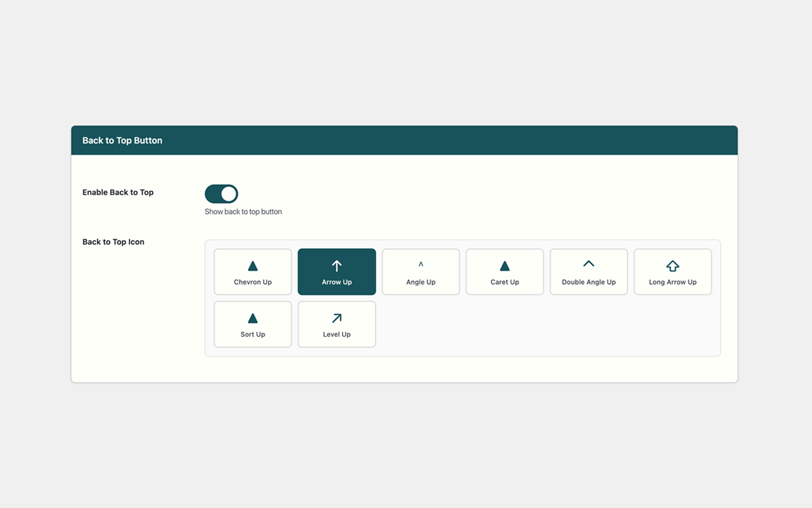Click the Back to Top Button header bar
The height and width of the screenshot is (508, 812).
coord(404,140)
